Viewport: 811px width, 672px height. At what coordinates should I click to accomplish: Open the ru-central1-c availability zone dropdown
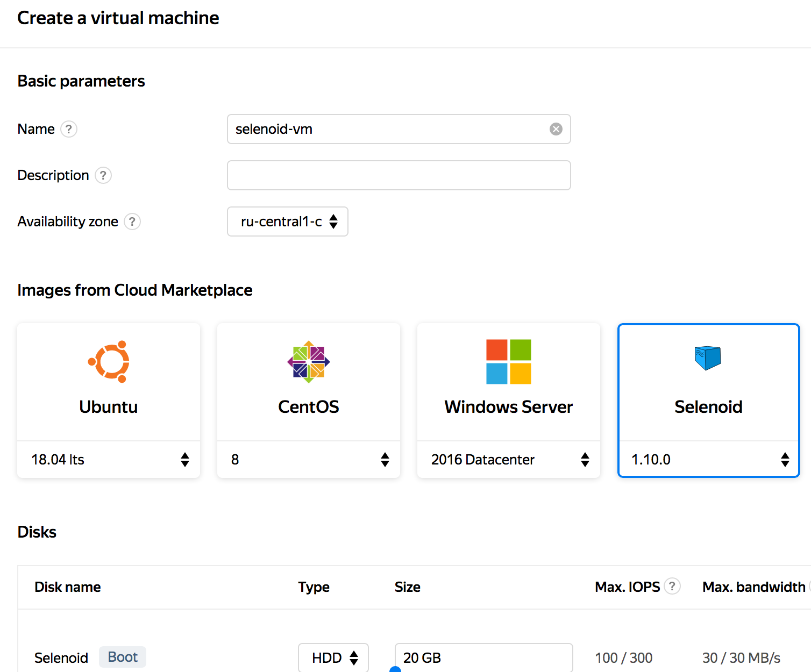coord(287,221)
